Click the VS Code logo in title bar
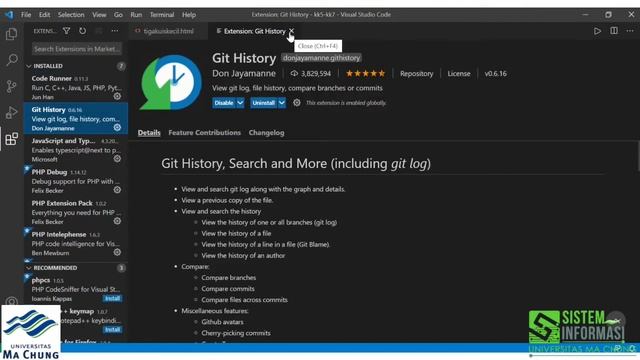Screen dimensions: 640x360 coord(9,15)
